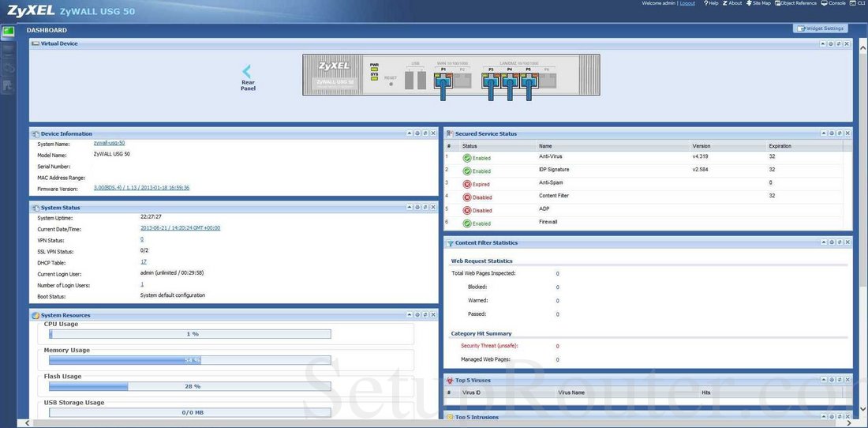Launch the Console from the top bar
868x428 pixels.
point(833,3)
